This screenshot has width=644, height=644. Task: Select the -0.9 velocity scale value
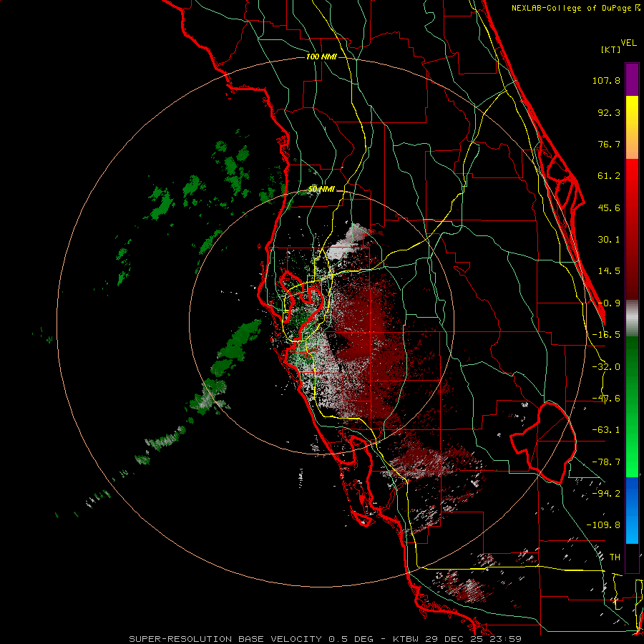[609, 303]
